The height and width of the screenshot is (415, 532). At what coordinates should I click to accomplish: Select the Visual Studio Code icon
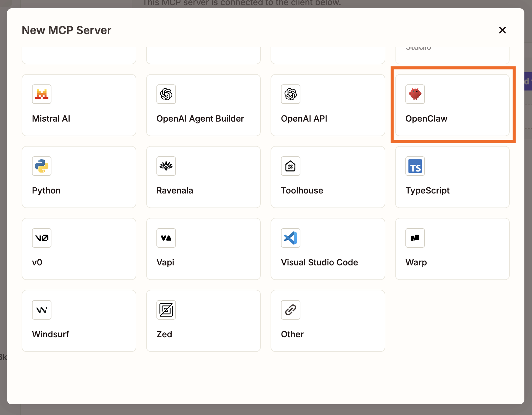tap(290, 238)
